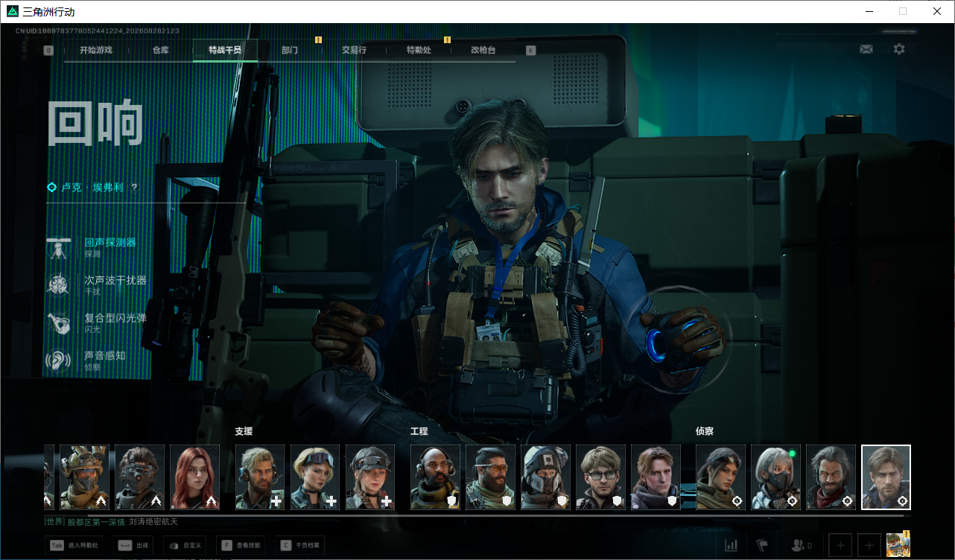Screen dimensions: 955x560
Task: Open the friends list icon
Action: pos(801,545)
